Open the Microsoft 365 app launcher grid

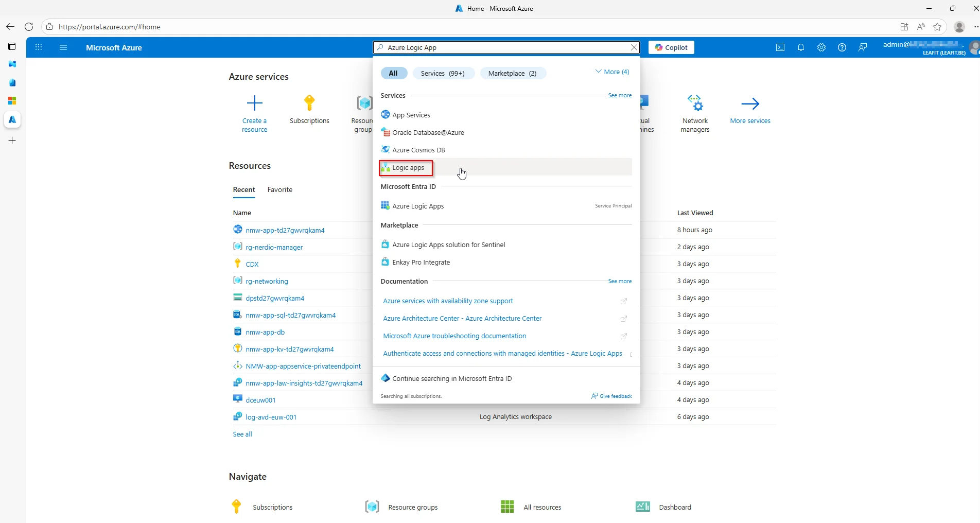(x=39, y=47)
